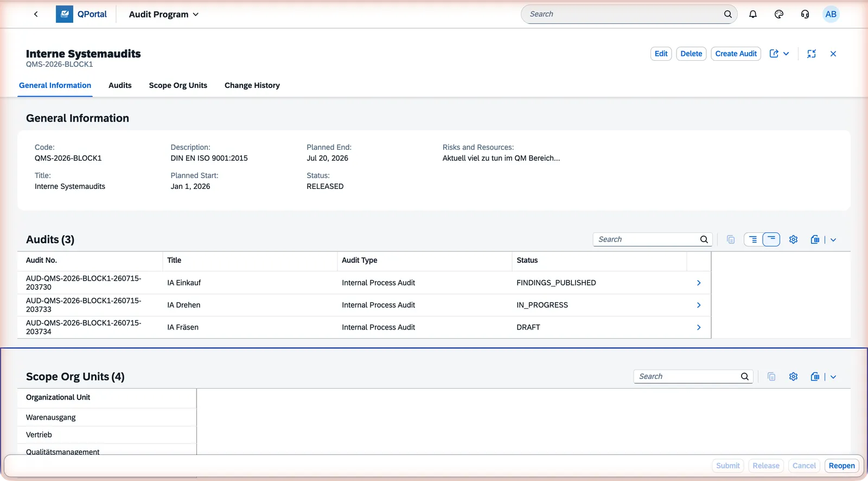Click the Status column header in Audits

pos(599,261)
